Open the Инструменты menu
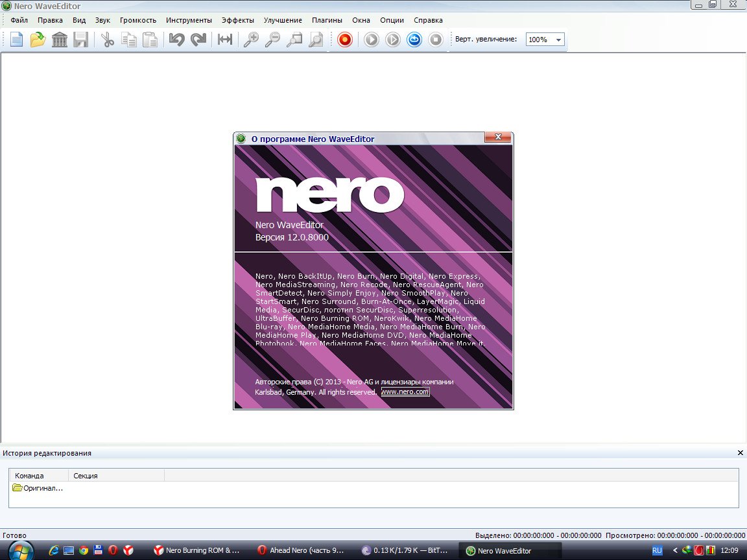 coord(189,20)
